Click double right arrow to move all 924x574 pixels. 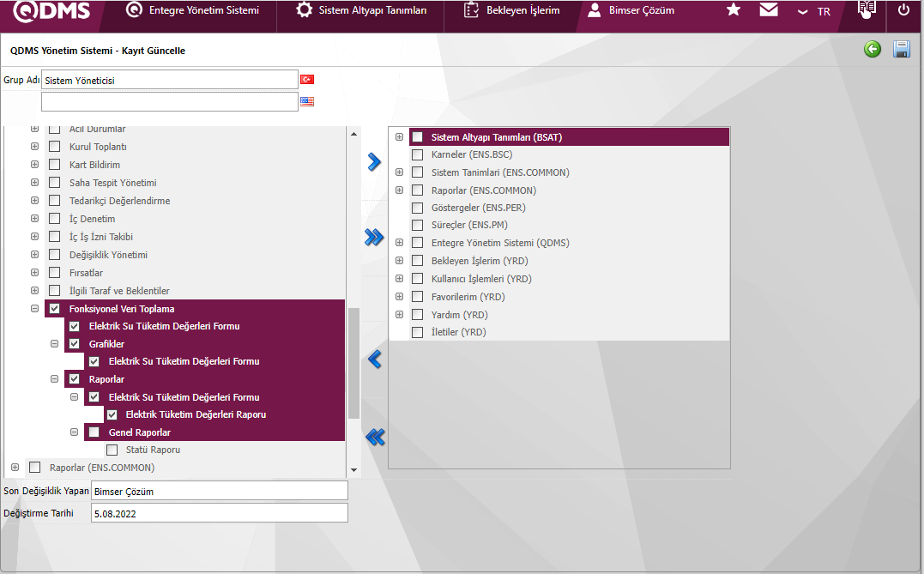374,238
